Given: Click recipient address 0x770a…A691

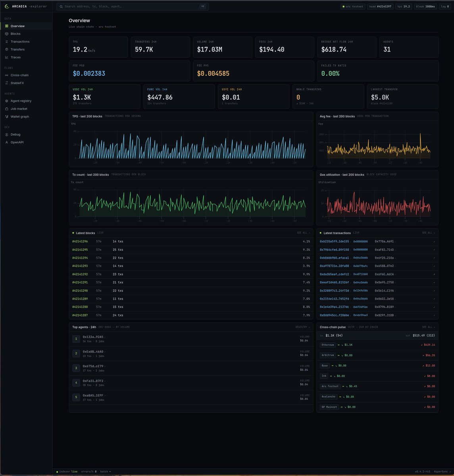Looking at the screenshot, I should point(384,241).
